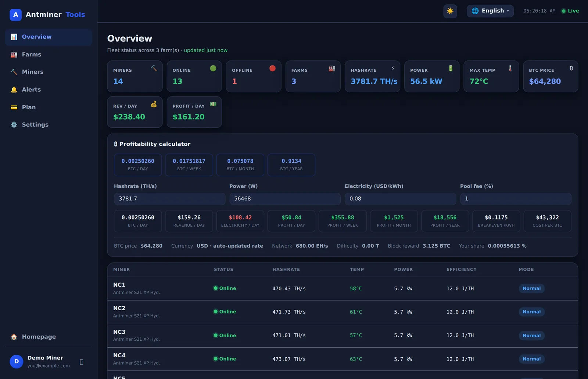
Task: Click the green dot on the Online card
Action: [x=213, y=68]
